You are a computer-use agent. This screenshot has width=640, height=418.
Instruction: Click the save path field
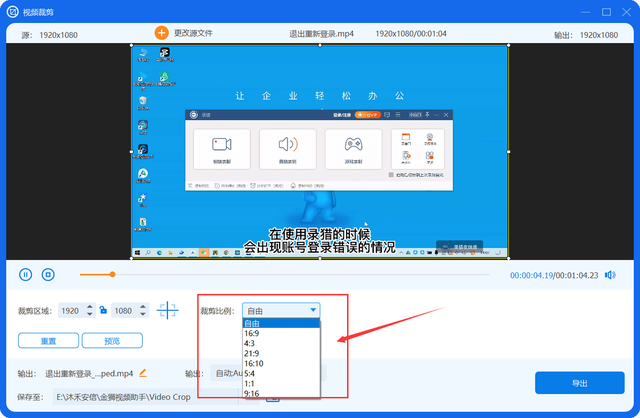click(x=145, y=397)
